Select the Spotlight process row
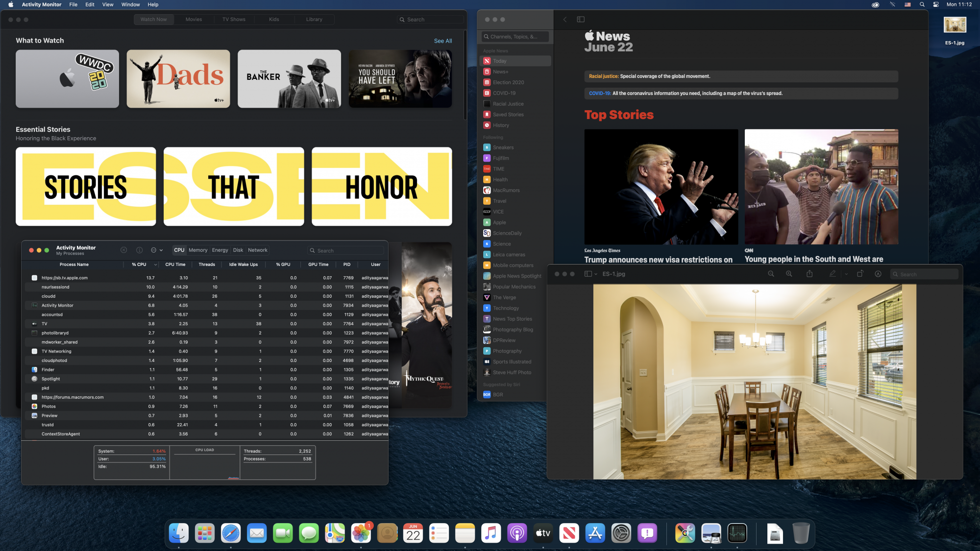Viewport: 980px width, 551px height. (207, 379)
